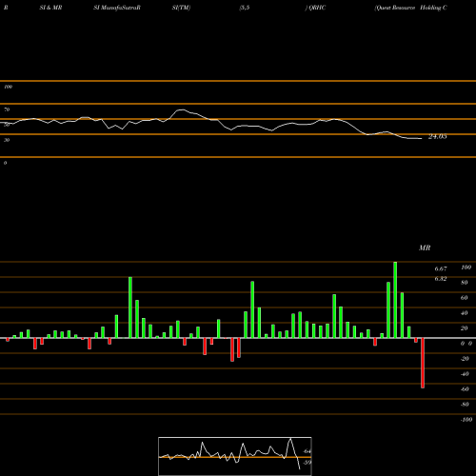Image resolution: width=476 pixels, height=476 pixels.
Task: Click the RSI axis label '0' on left
Action: pos(5,163)
